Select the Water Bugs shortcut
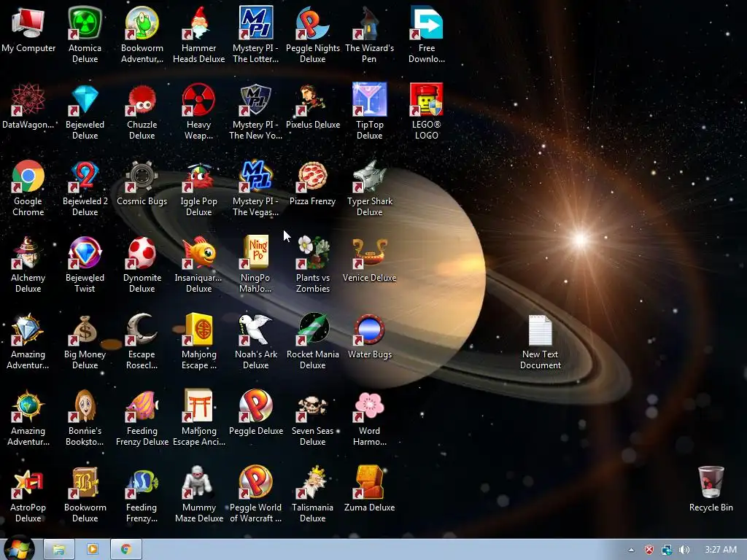Viewport: 747px width, 560px height. 369,330
